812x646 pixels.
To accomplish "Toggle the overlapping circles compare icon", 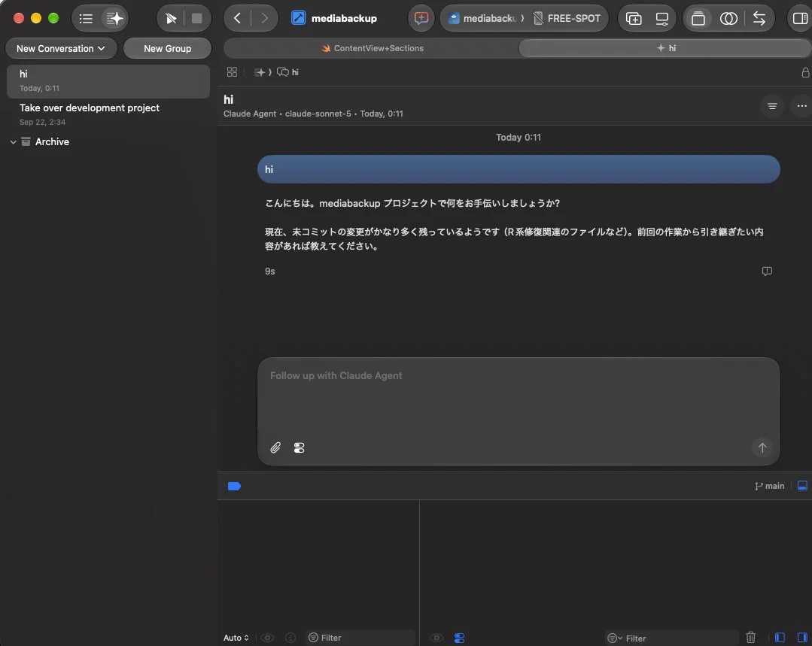I will pos(728,19).
